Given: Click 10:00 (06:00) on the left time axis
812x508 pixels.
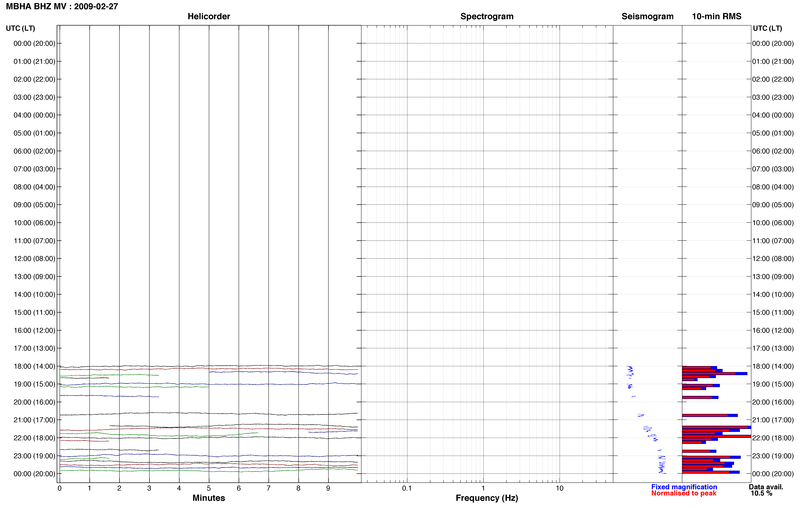Looking at the screenshot, I should [34, 223].
